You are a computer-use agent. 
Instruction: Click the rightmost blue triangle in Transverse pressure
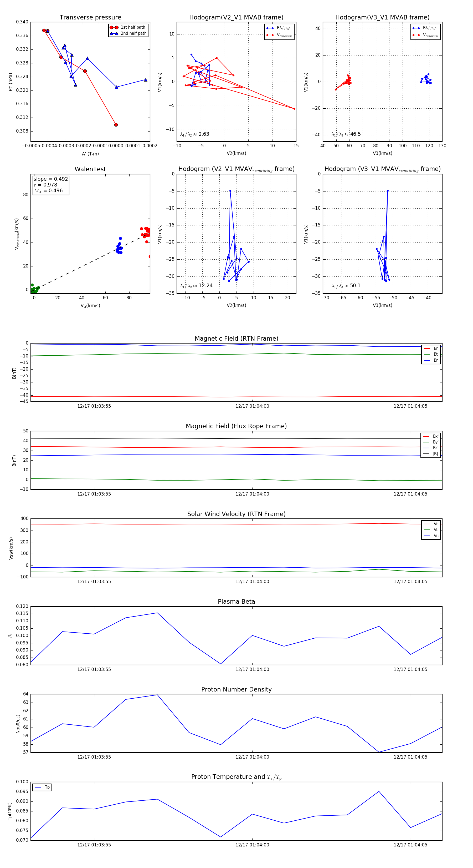pos(145,80)
